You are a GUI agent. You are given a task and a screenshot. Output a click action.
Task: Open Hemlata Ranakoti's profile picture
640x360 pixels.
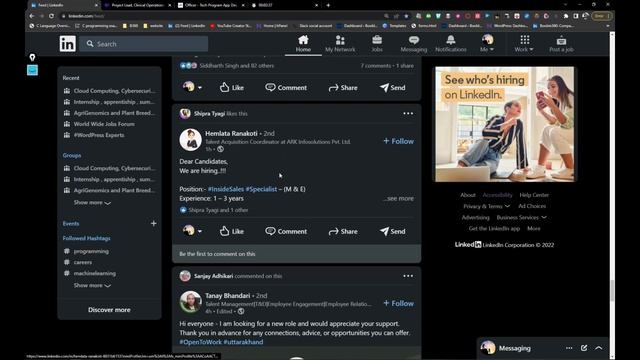(x=190, y=140)
